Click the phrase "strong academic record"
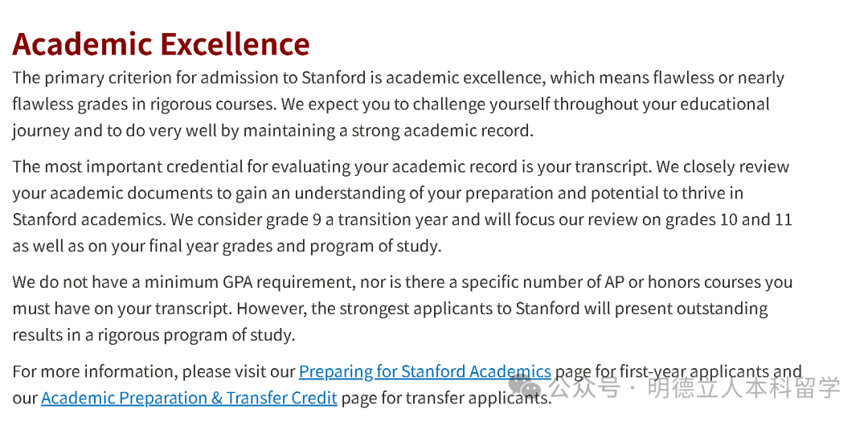 (440, 131)
